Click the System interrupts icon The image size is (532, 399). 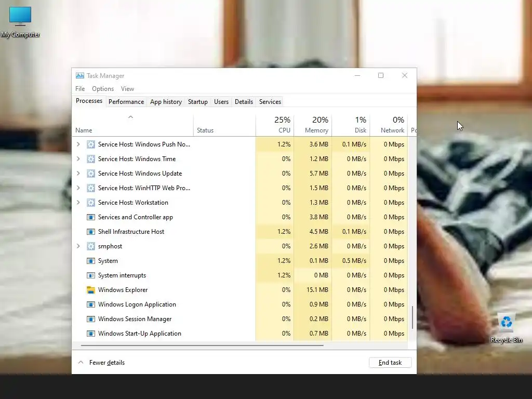point(90,275)
